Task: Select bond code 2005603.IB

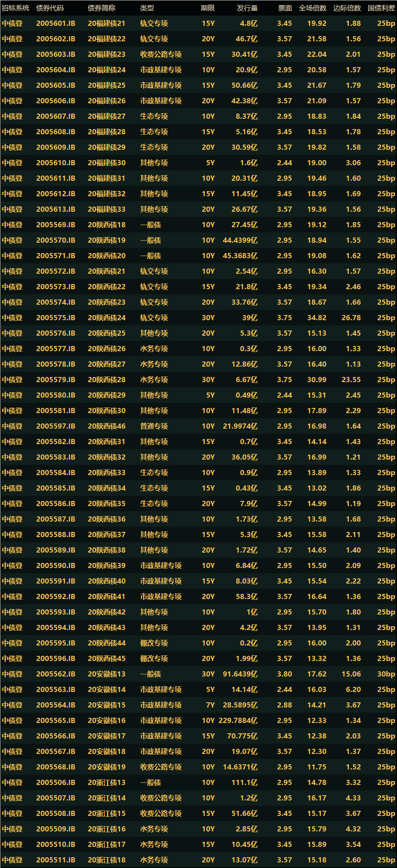Action: click(55, 55)
